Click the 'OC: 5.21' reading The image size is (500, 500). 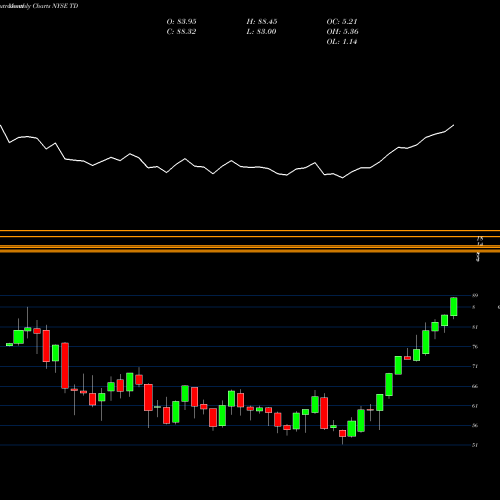tap(342, 22)
